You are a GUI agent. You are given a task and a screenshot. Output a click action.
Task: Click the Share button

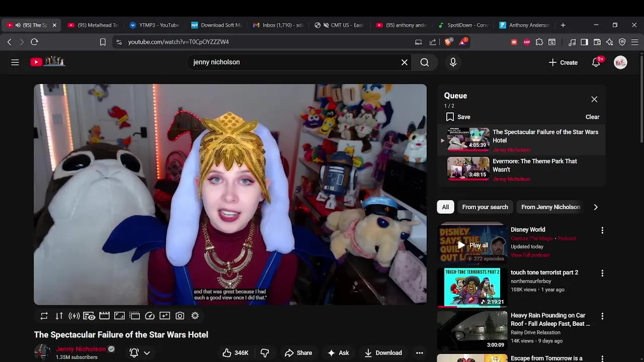pos(298,353)
